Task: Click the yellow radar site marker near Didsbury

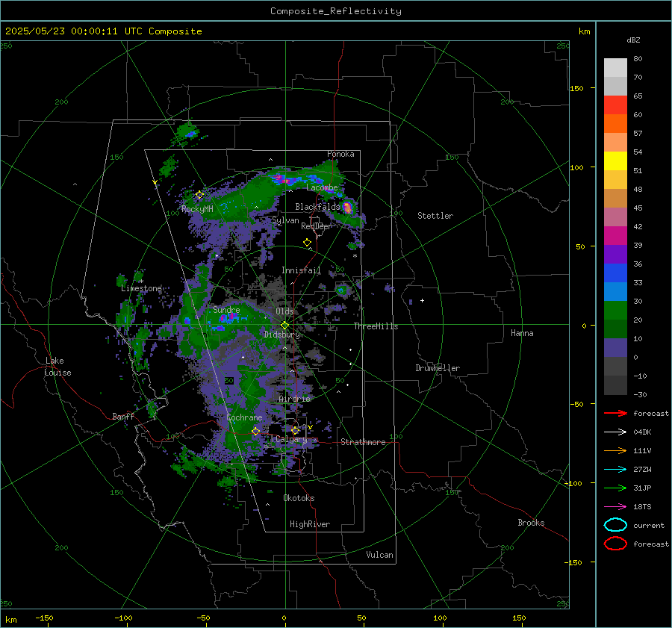Action: tap(284, 326)
